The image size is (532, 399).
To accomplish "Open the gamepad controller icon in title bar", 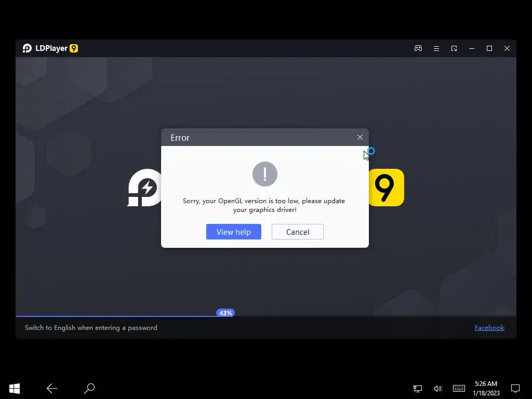I will pos(418,48).
